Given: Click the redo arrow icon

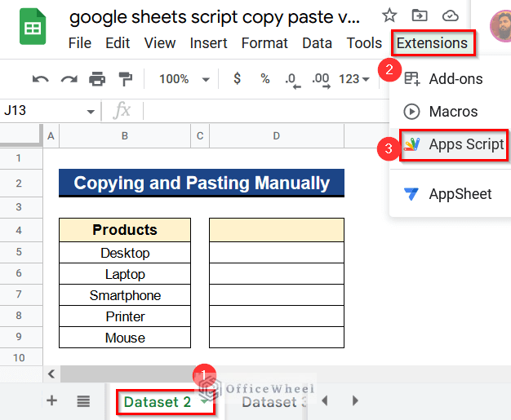Looking at the screenshot, I should tap(69, 79).
